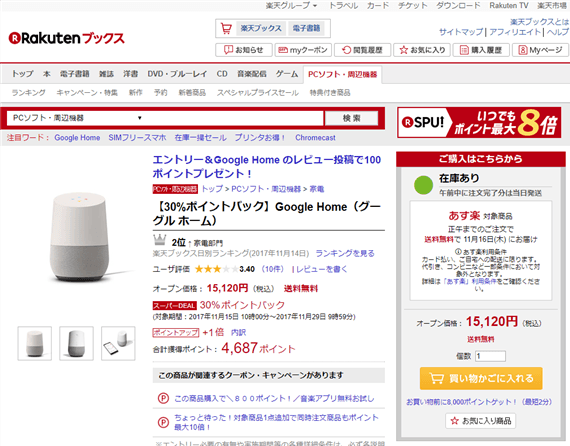
Task: Open Rakuten TV link
Action: [x=509, y=5]
